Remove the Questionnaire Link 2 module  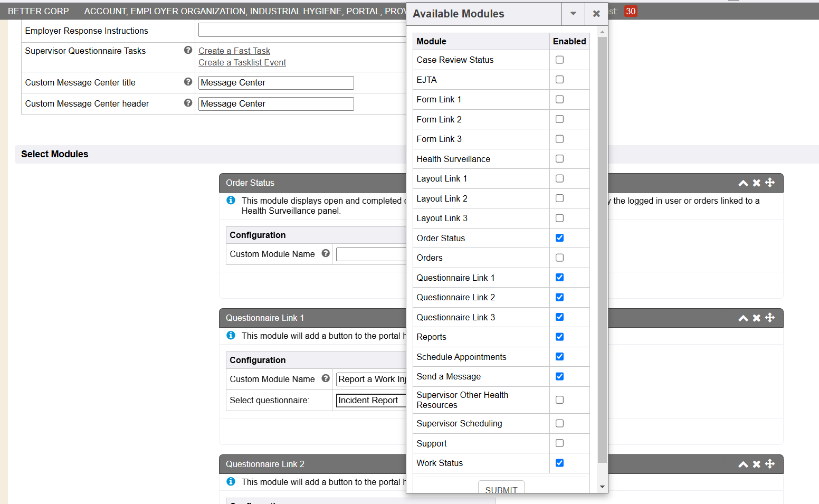click(x=757, y=464)
